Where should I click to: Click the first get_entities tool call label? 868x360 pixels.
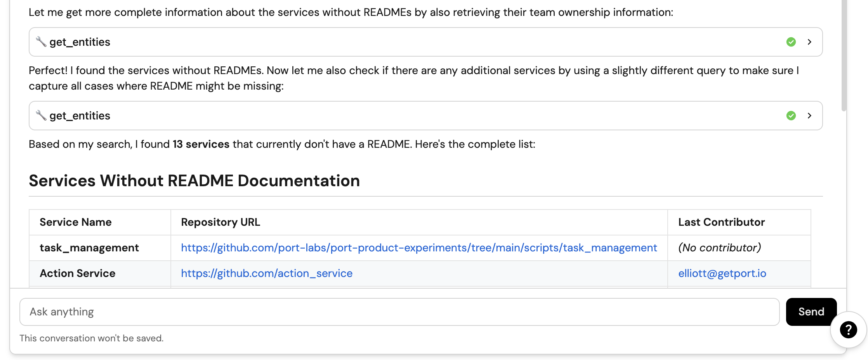(x=80, y=42)
